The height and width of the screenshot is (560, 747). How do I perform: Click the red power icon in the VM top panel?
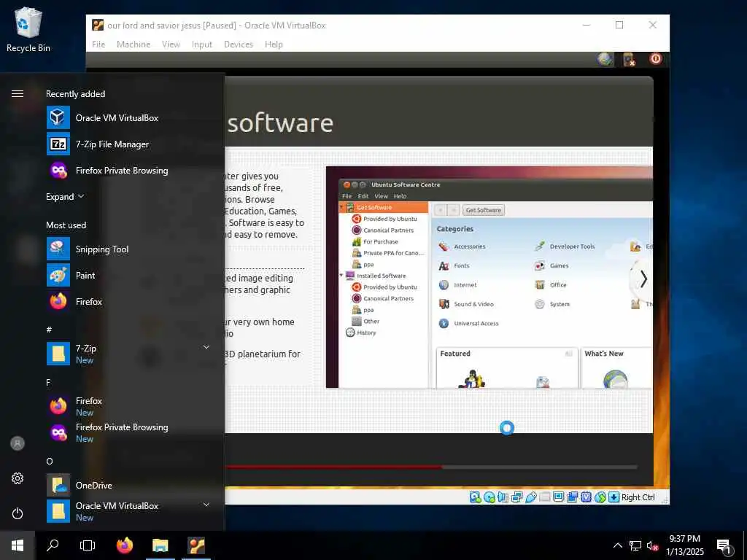click(656, 58)
